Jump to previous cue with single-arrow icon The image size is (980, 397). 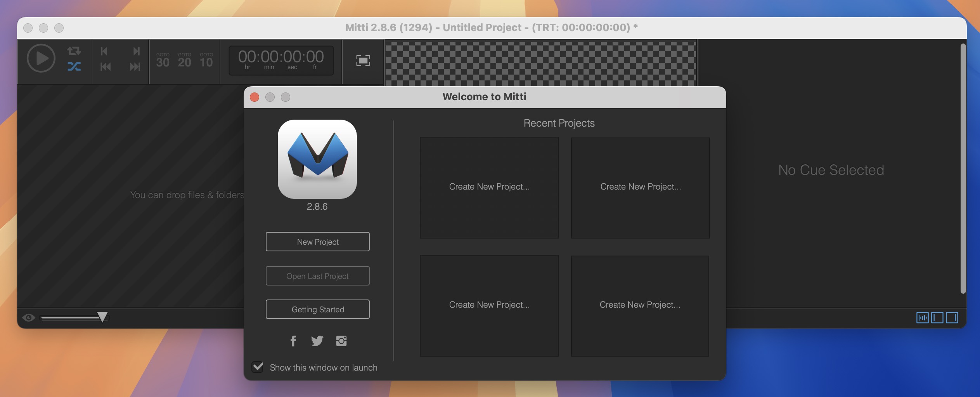(104, 51)
